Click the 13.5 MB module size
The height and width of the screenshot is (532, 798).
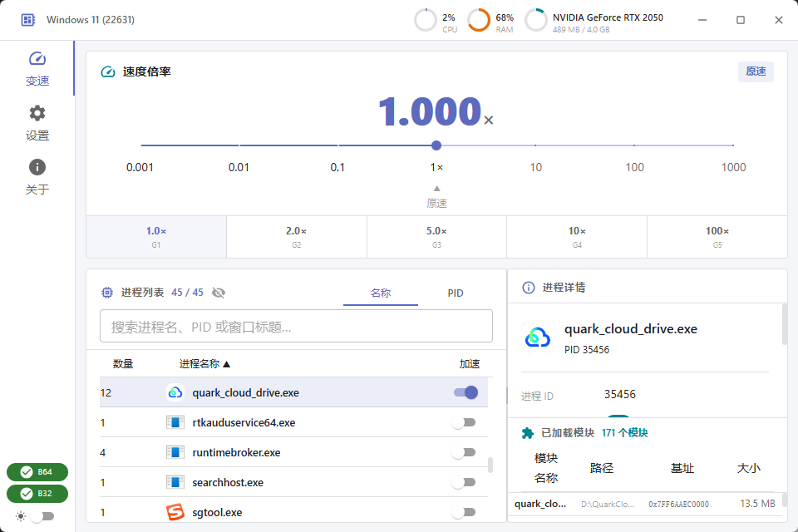(x=757, y=504)
